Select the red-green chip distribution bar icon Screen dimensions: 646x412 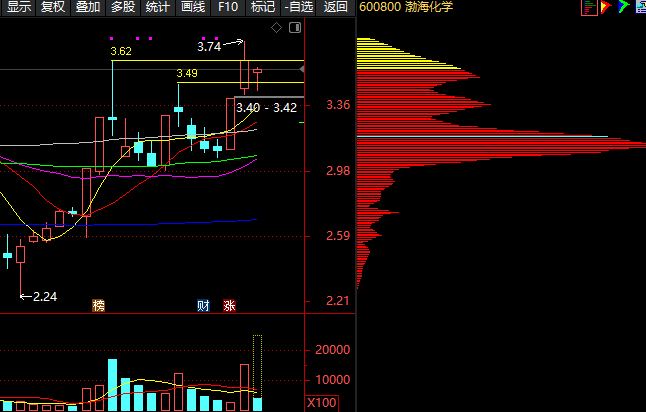[589, 7]
